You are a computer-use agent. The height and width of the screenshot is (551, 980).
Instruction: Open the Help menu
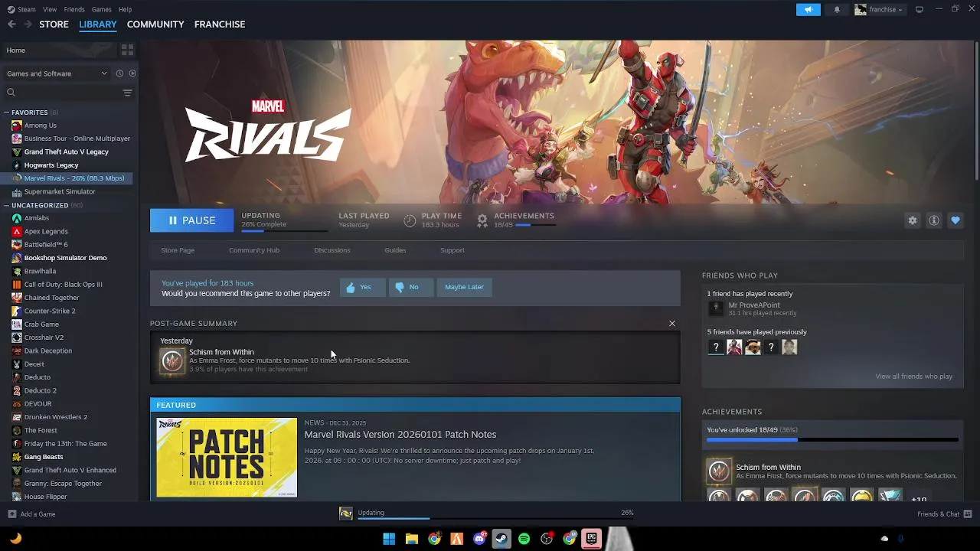pos(126,9)
